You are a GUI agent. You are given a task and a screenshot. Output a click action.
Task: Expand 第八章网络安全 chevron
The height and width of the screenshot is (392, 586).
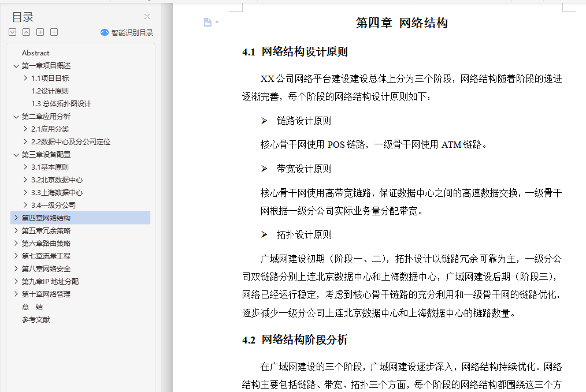point(16,268)
